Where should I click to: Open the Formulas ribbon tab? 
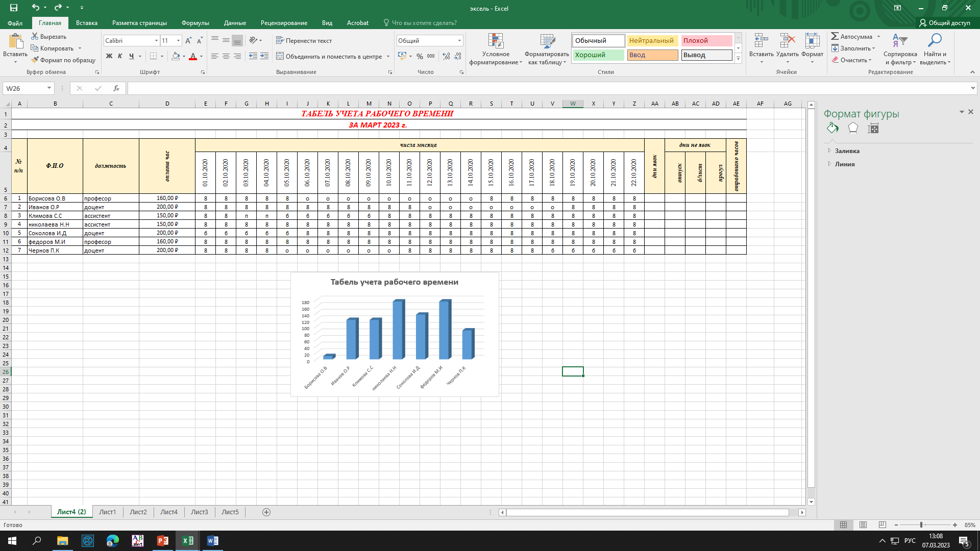coord(195,23)
